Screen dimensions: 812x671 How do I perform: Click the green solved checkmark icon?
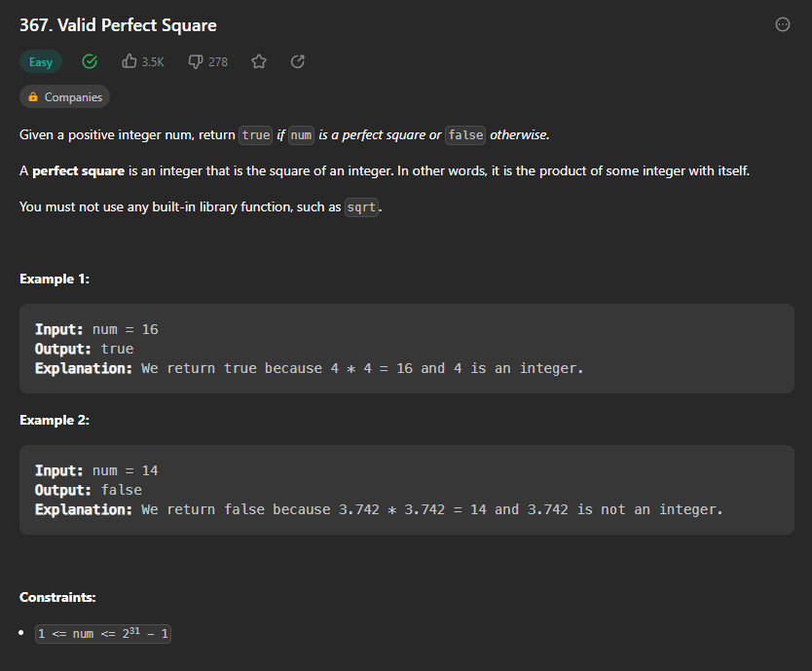(x=90, y=62)
